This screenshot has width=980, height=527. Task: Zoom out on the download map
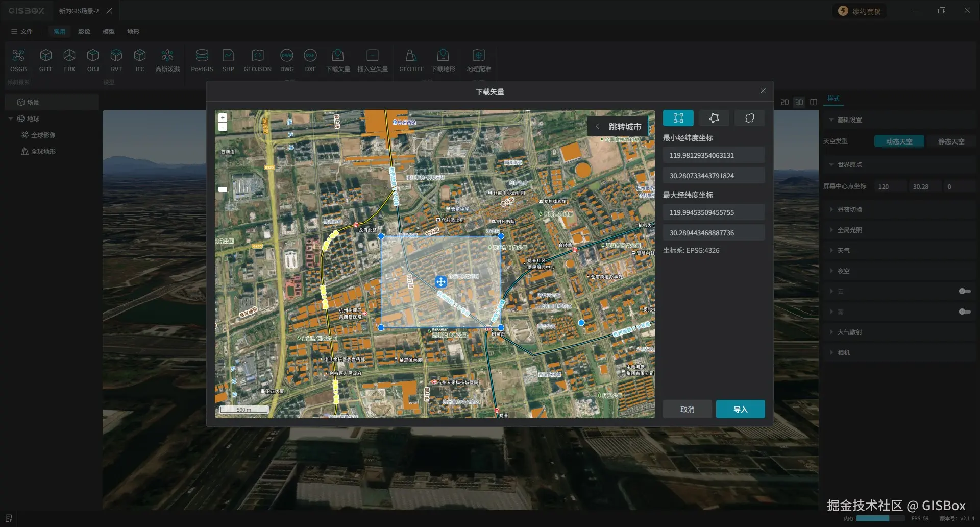coord(223,127)
